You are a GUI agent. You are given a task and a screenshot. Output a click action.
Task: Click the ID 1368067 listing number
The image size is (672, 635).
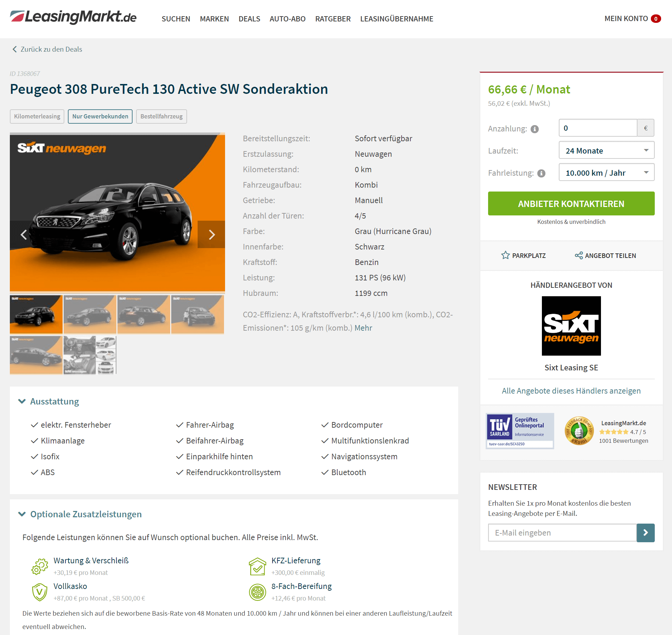click(x=25, y=73)
